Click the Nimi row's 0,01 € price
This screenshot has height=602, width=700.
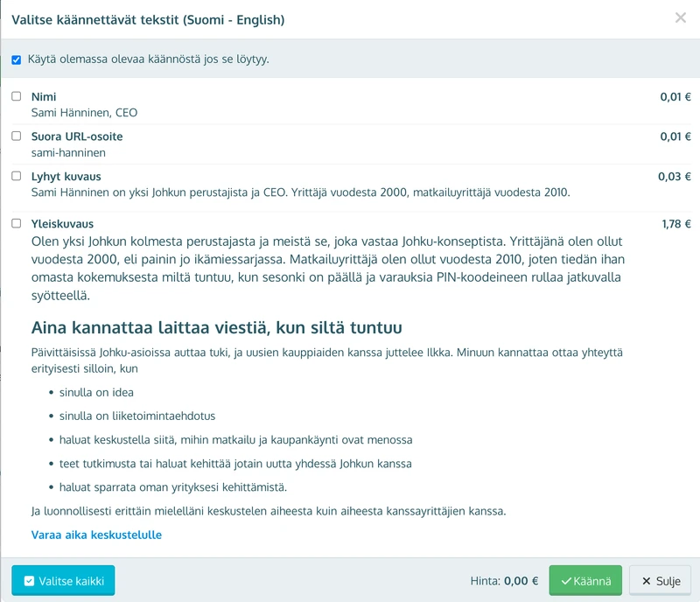pos(675,97)
